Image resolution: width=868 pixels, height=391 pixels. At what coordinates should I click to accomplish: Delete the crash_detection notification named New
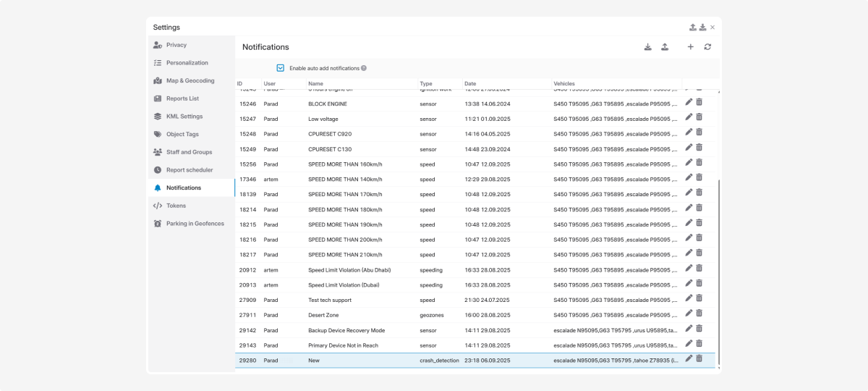699,358
